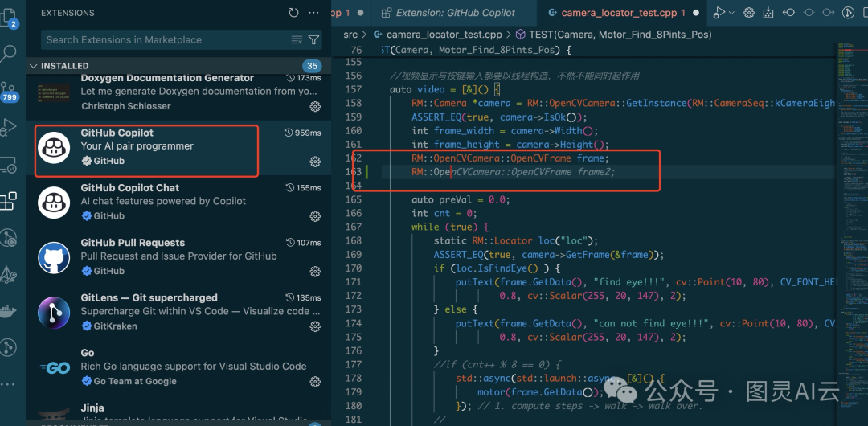Image resolution: width=868 pixels, height=426 pixels.
Task: Open the Docker view in activity bar
Action: (8, 312)
